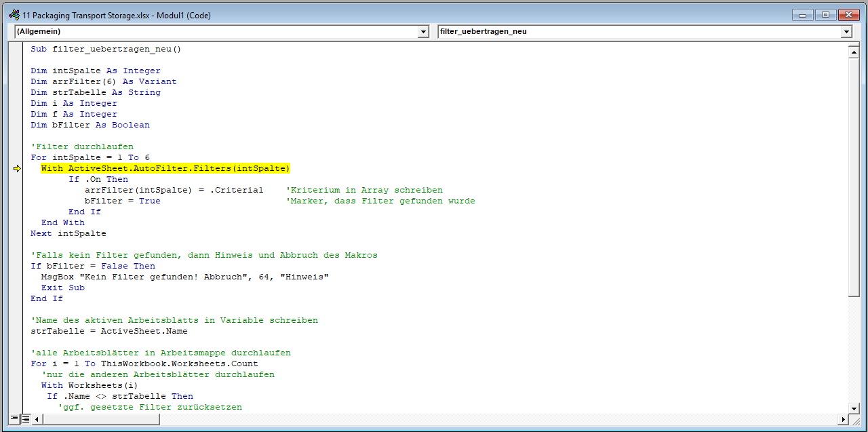868x432 pixels.
Task: Switch to Procedure View using the bottom-left icon
Action: coord(14,419)
